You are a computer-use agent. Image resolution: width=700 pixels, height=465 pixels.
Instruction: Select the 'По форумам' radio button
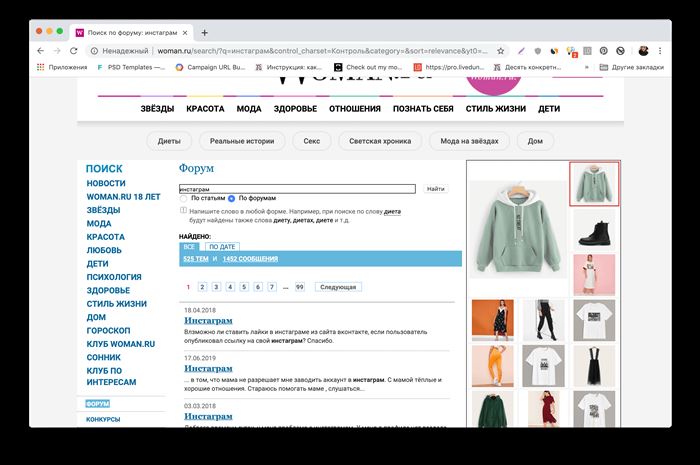pos(231,198)
